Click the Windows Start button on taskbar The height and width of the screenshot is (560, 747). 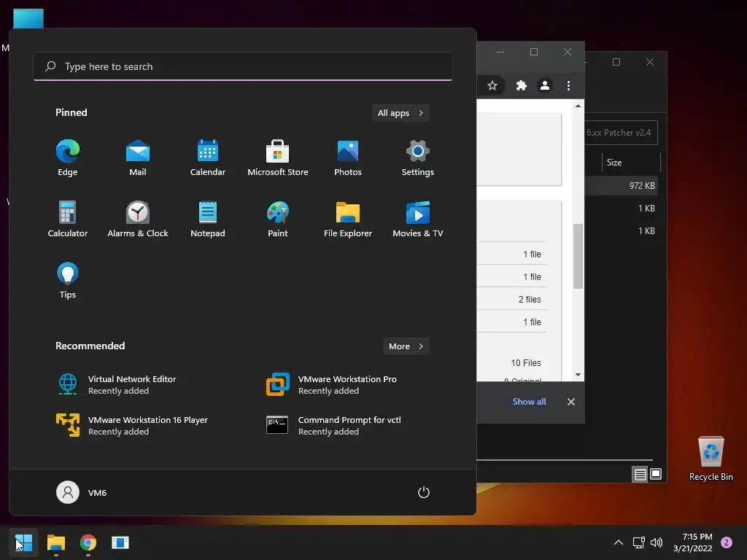click(x=23, y=542)
